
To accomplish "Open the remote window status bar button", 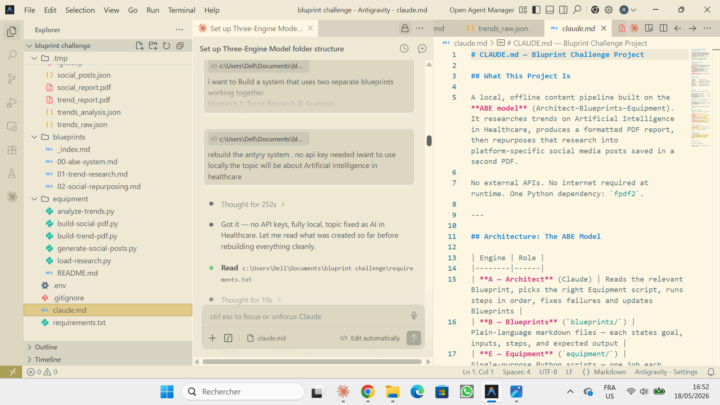I will [12, 372].
